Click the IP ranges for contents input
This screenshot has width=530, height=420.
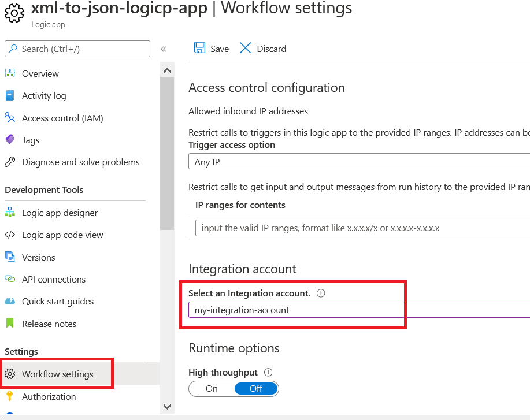click(362, 228)
